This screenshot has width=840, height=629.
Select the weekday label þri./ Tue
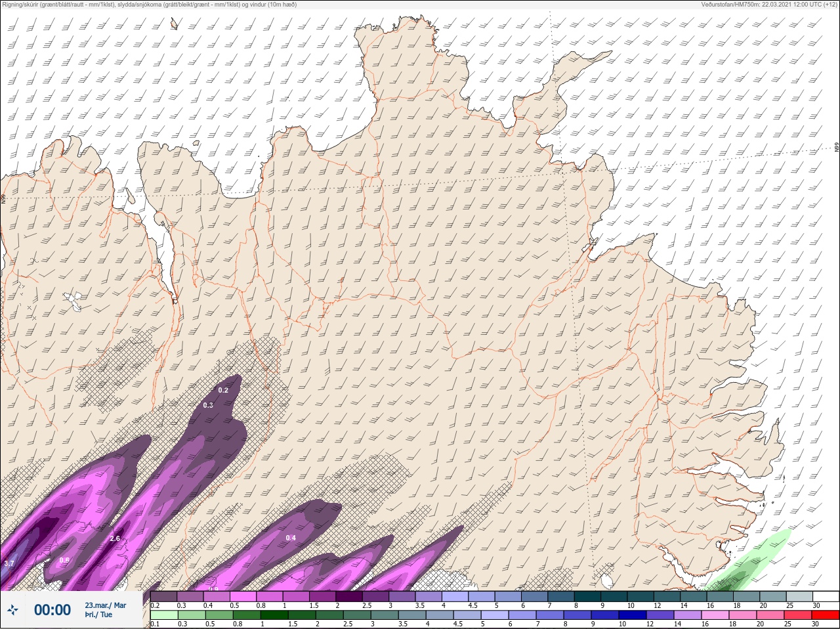(x=98, y=615)
